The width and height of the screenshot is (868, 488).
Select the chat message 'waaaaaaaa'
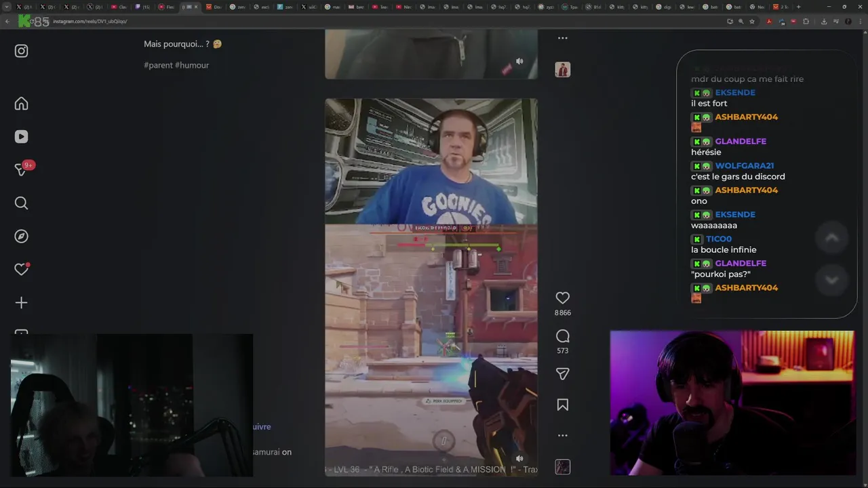coord(714,226)
